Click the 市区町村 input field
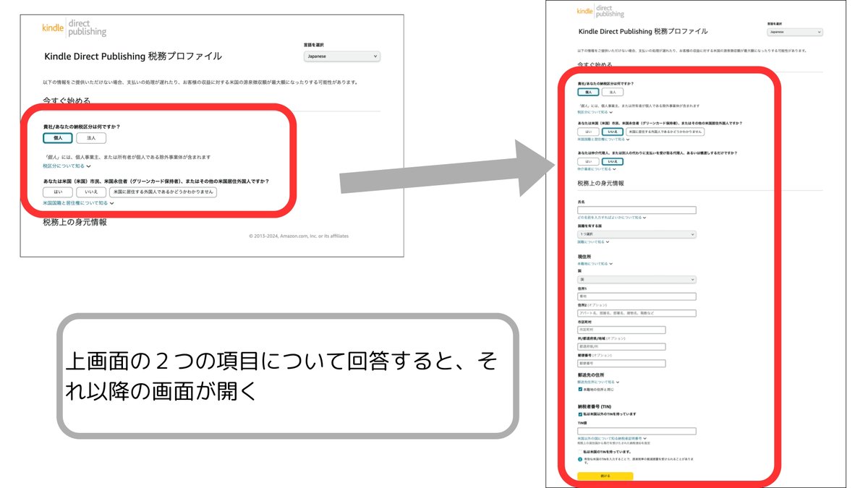 coord(621,330)
